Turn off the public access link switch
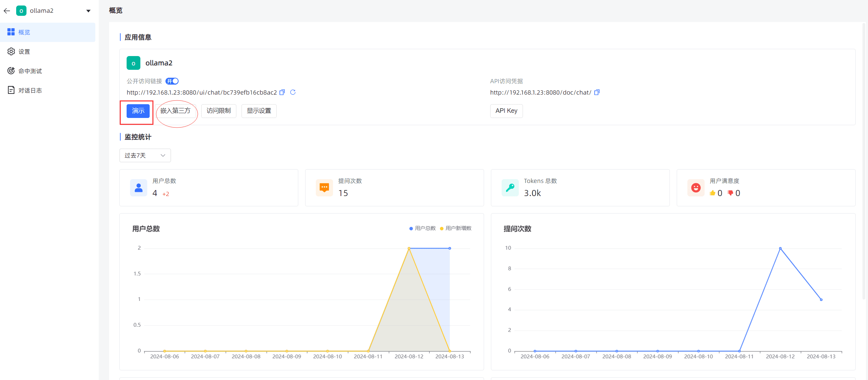Image resolution: width=868 pixels, height=380 pixels. coord(172,81)
